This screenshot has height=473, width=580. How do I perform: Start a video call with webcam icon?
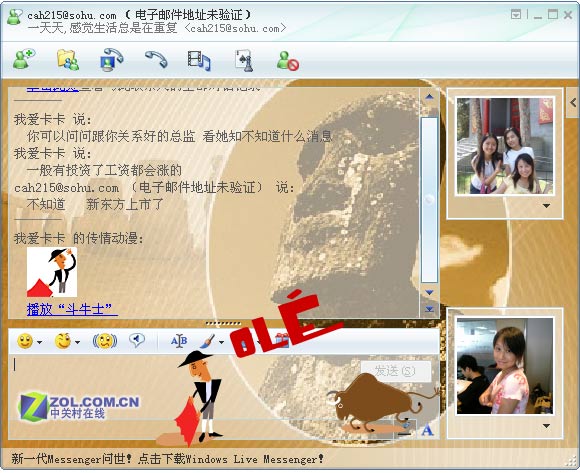point(111,59)
